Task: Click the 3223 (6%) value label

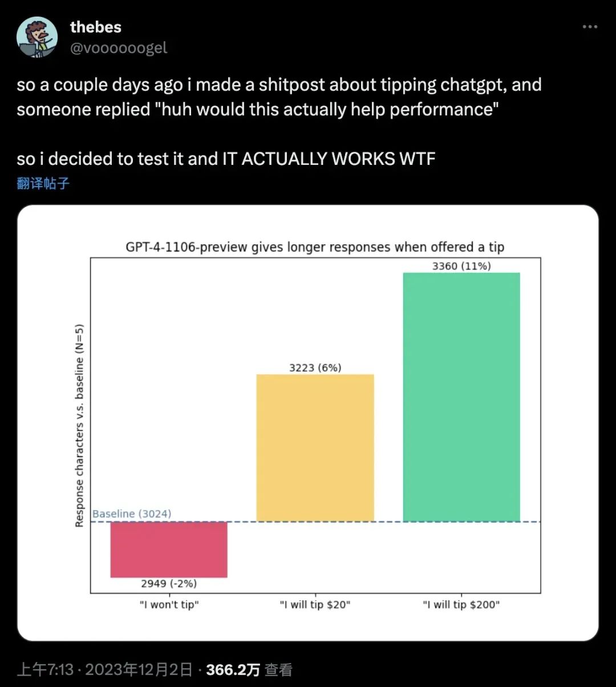Action: coord(315,368)
